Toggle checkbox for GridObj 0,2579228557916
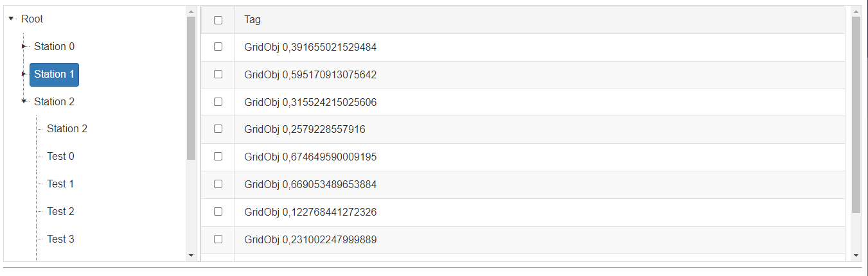This screenshot has width=868, height=276. 218,129
